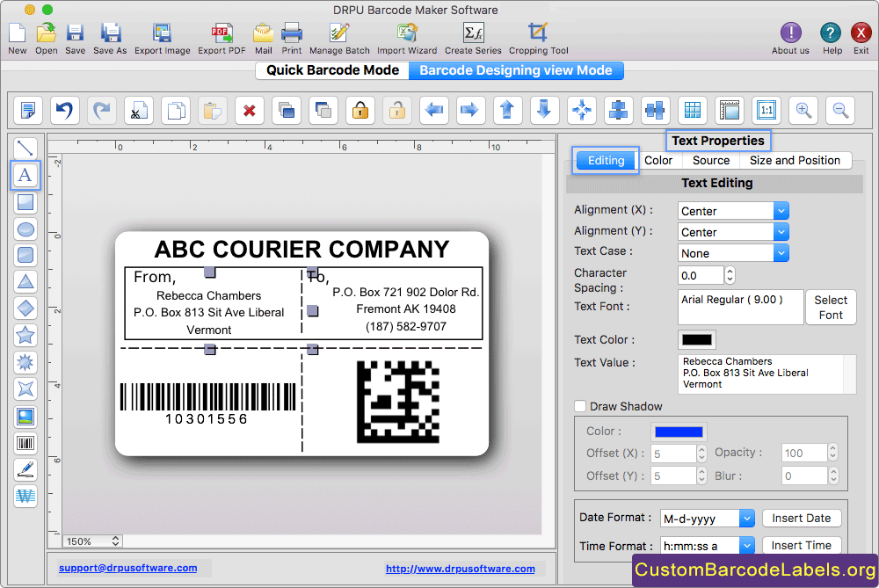
Task: Click the Insert Time button
Action: point(801,546)
